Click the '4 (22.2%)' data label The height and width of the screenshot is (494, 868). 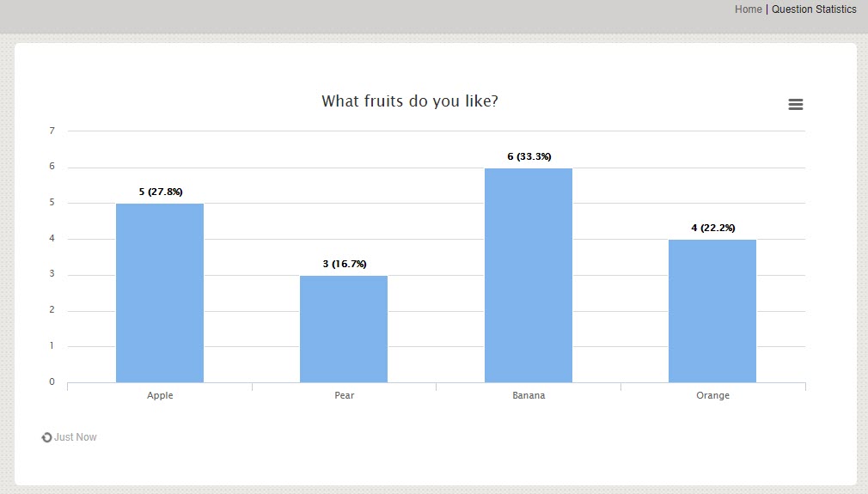[713, 228]
